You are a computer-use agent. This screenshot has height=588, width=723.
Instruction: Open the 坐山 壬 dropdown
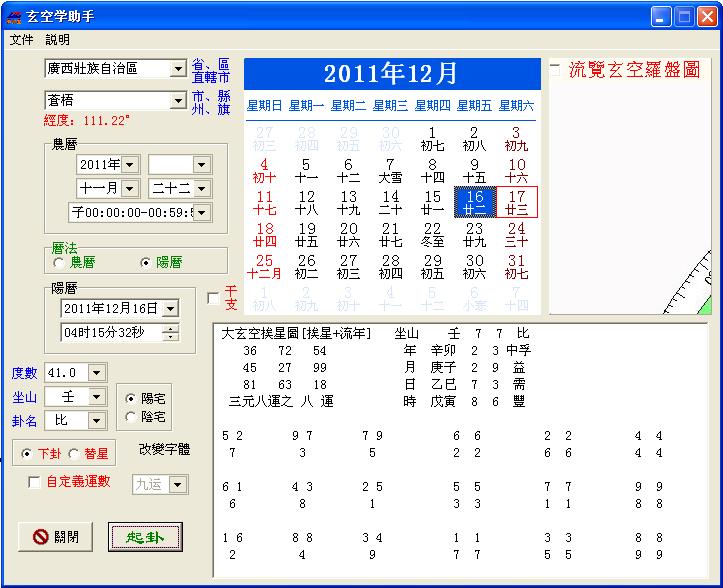pyautogui.click(x=96, y=396)
